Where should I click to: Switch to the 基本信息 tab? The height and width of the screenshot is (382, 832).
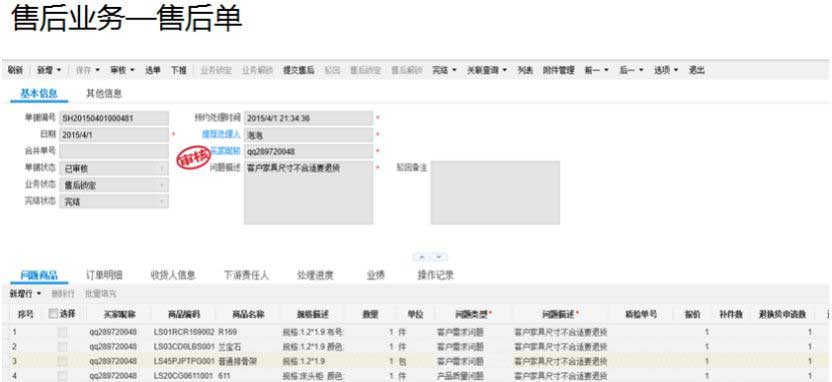[x=39, y=93]
